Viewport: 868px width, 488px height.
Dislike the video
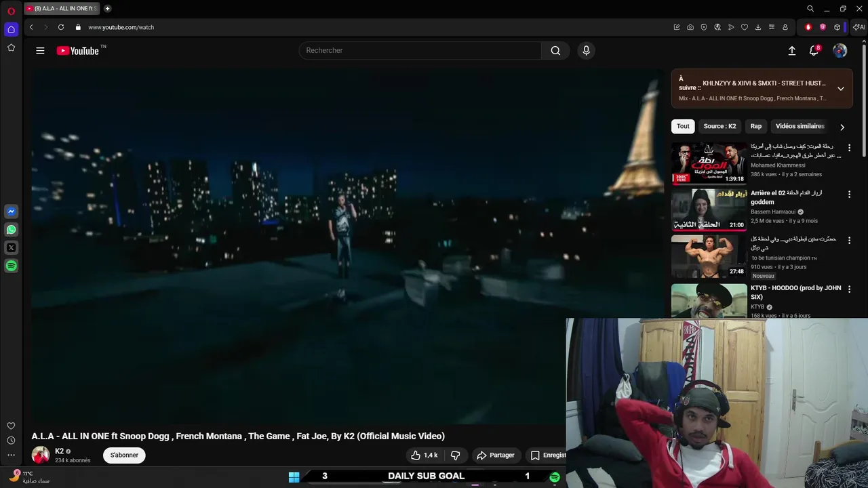click(456, 455)
